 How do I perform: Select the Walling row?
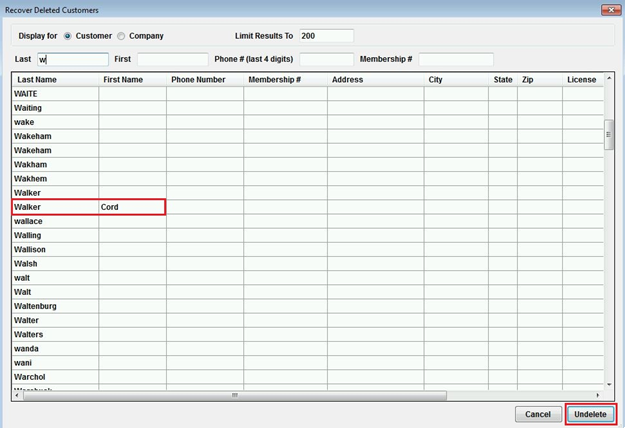(x=308, y=235)
